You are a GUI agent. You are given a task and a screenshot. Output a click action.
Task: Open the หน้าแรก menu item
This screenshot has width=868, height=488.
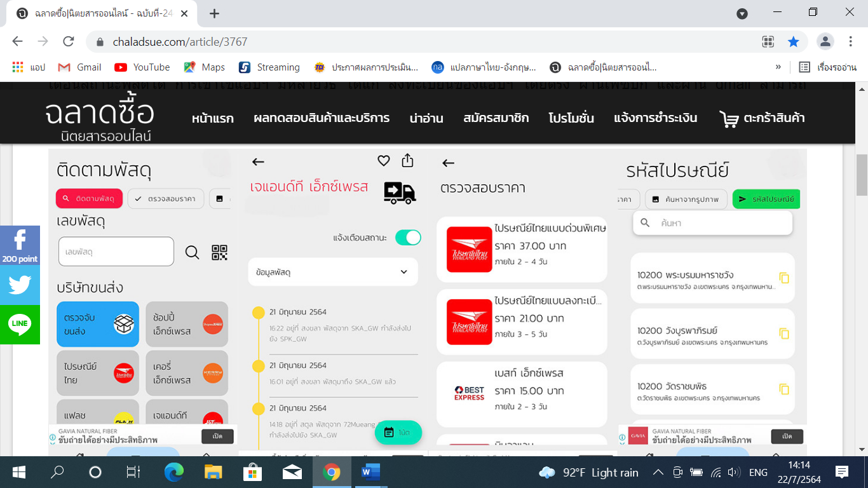pyautogui.click(x=212, y=118)
